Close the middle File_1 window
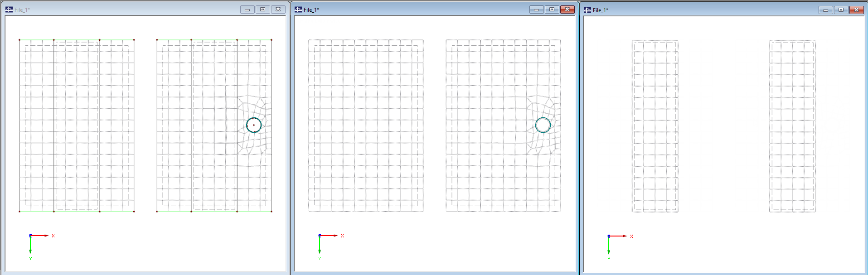This screenshot has height=275, width=868. (x=567, y=10)
